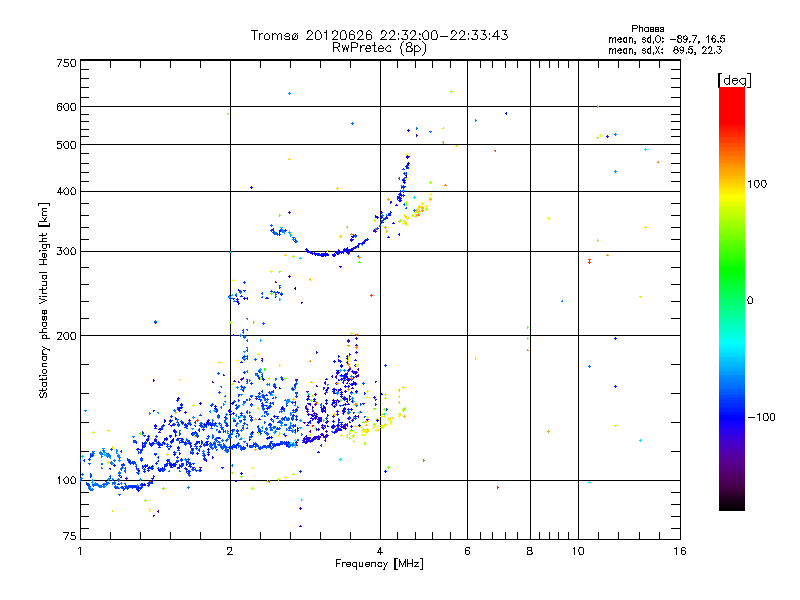Click the y-axis tick label '500'
The height and width of the screenshot is (600, 800).
[x=66, y=145]
